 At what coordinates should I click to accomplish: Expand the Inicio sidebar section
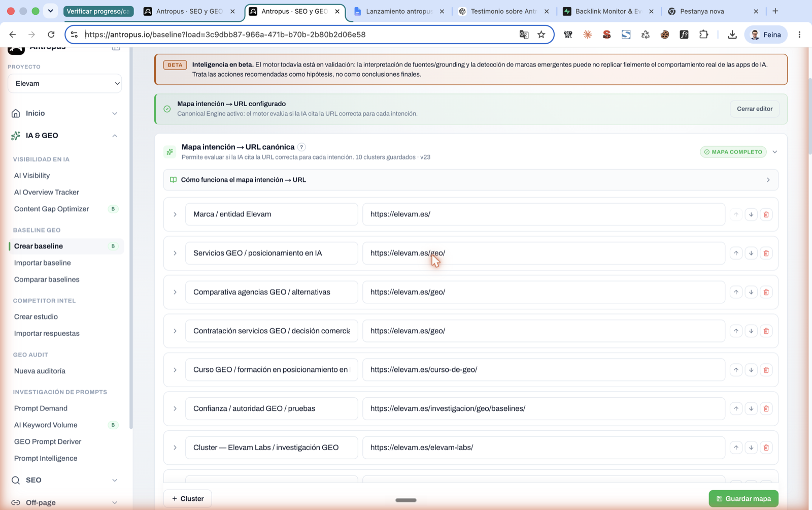tap(115, 113)
